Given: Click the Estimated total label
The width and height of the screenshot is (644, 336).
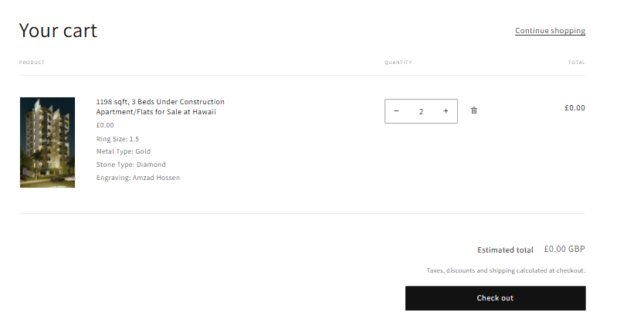Looking at the screenshot, I should 505,250.
